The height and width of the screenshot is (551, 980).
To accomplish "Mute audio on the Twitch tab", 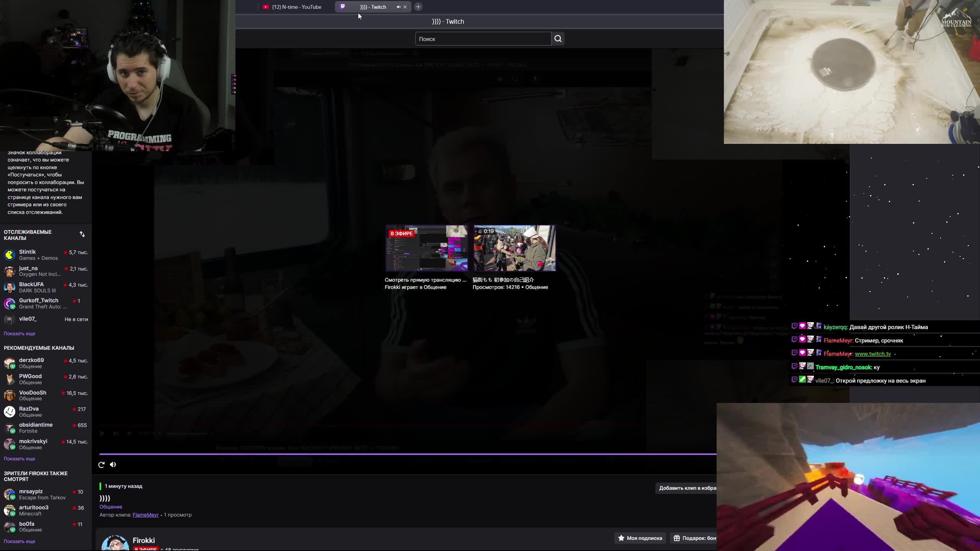I will click(399, 7).
